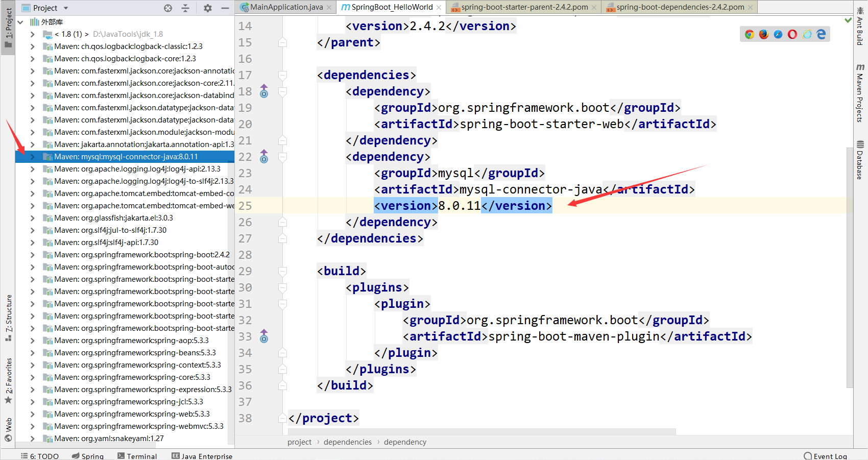Click 'dependencies' in the breadcrumb bar
Viewport: 868px width, 460px height.
[348, 442]
